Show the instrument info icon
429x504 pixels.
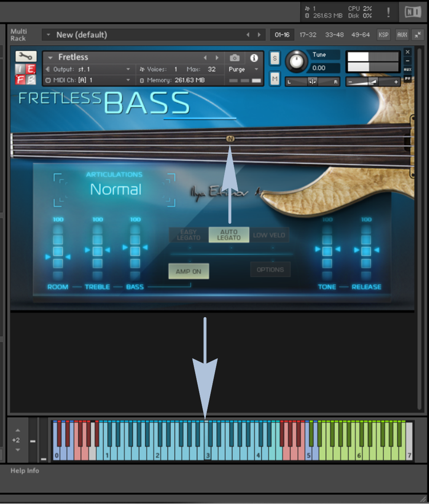pyautogui.click(x=254, y=58)
